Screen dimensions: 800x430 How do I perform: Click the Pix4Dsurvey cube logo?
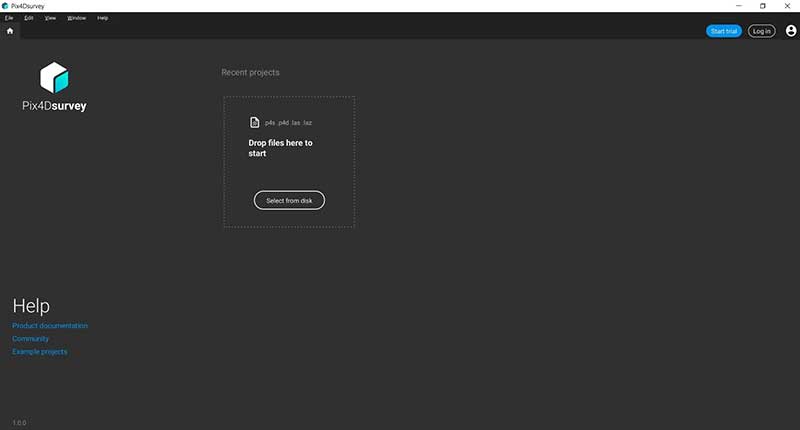(x=54, y=78)
